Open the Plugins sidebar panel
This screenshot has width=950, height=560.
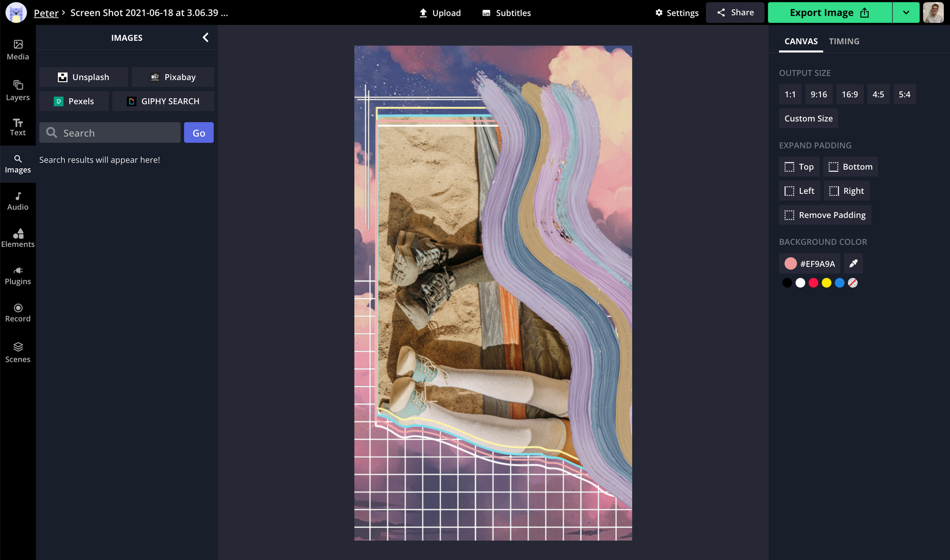[18, 275]
